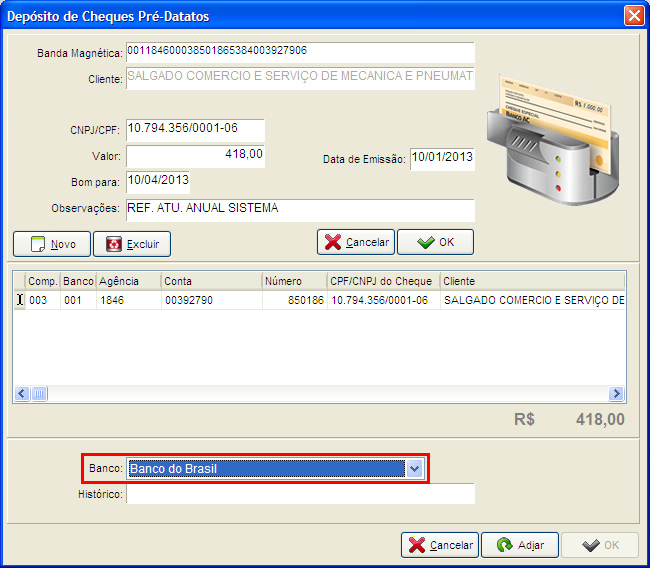Image resolution: width=650 pixels, height=568 pixels.
Task: Click into the Banda Magnética field
Action: point(300,52)
